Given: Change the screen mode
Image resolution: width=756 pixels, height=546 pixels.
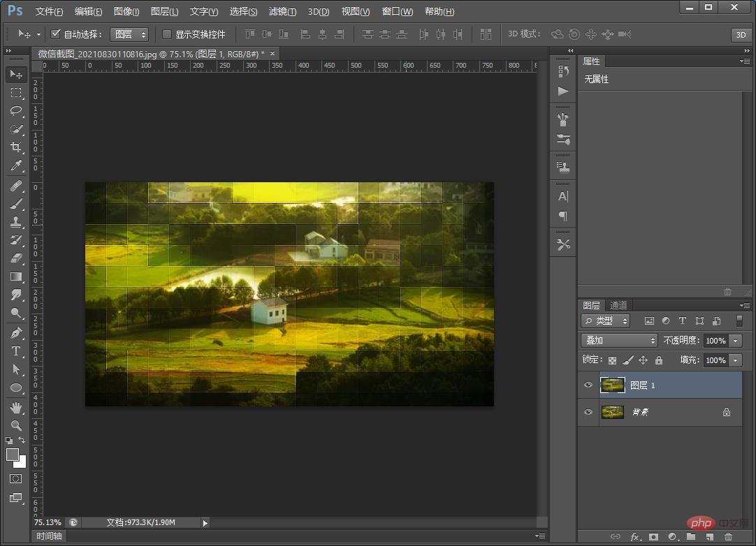Looking at the screenshot, I should click(x=16, y=498).
